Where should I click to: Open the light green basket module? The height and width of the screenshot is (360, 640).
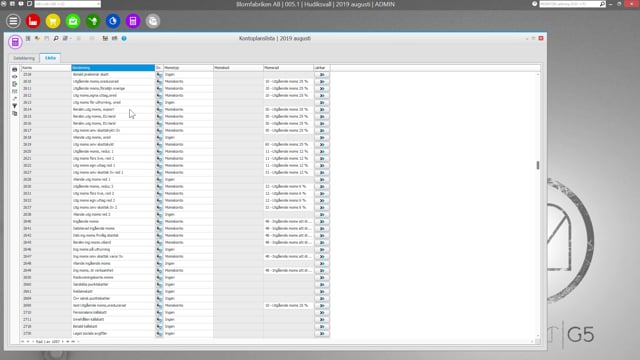tap(73, 21)
